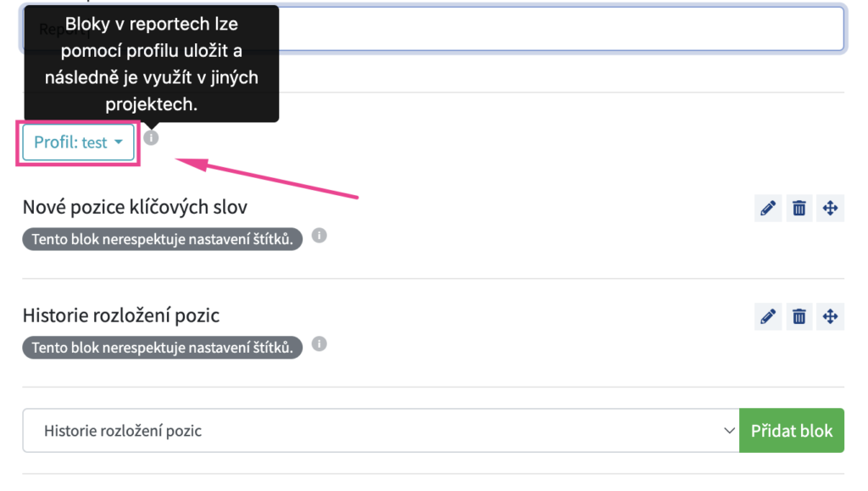Click badge under Nové pozice klíčových slov
868x491 pixels.
tap(162, 239)
